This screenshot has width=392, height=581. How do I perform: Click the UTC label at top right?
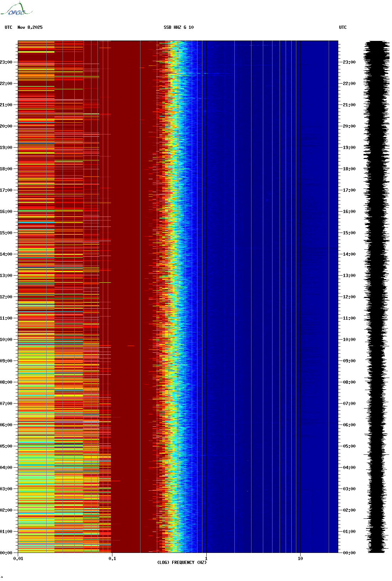coord(343,27)
